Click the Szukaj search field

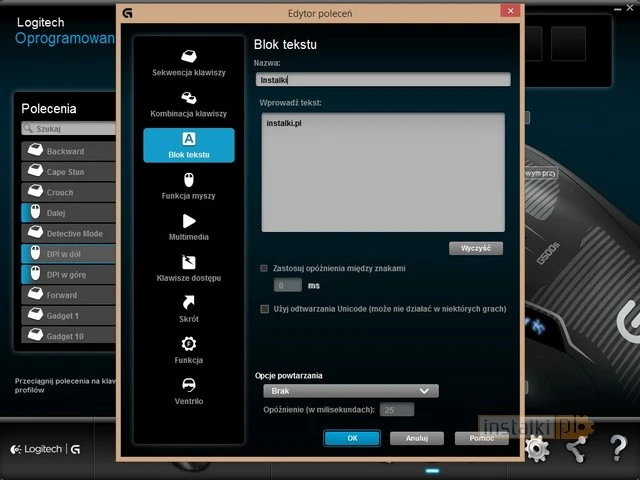click(x=69, y=129)
